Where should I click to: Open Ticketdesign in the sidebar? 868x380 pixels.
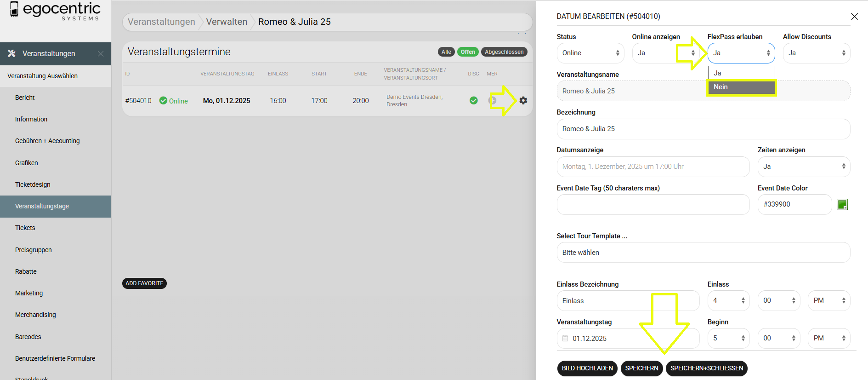33,184
